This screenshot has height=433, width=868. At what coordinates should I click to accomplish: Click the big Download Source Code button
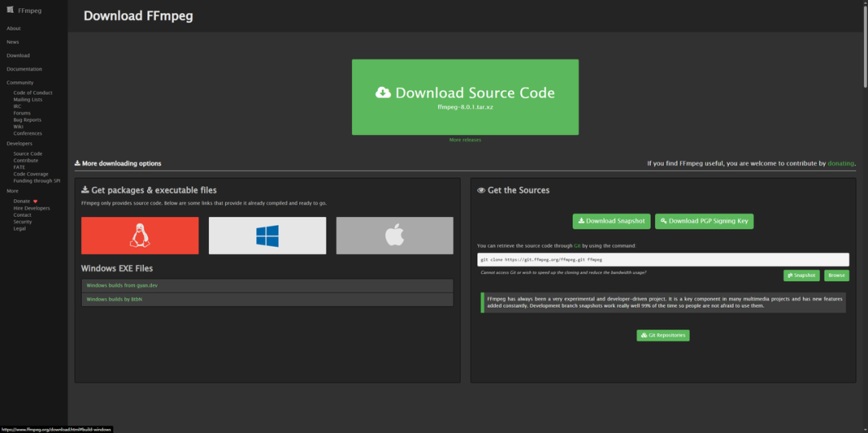(465, 96)
